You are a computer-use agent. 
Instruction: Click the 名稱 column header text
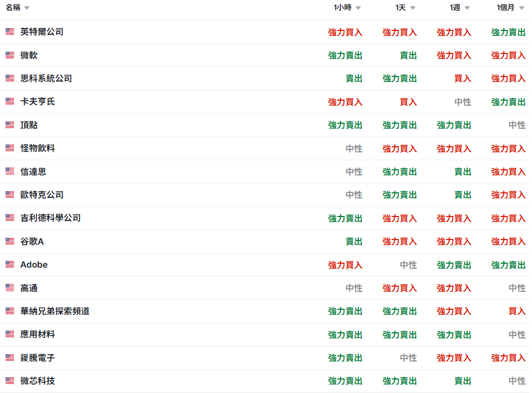tap(13, 7)
